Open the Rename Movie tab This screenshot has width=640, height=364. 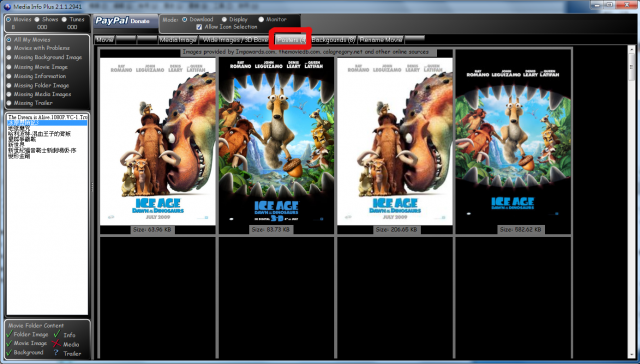point(381,40)
